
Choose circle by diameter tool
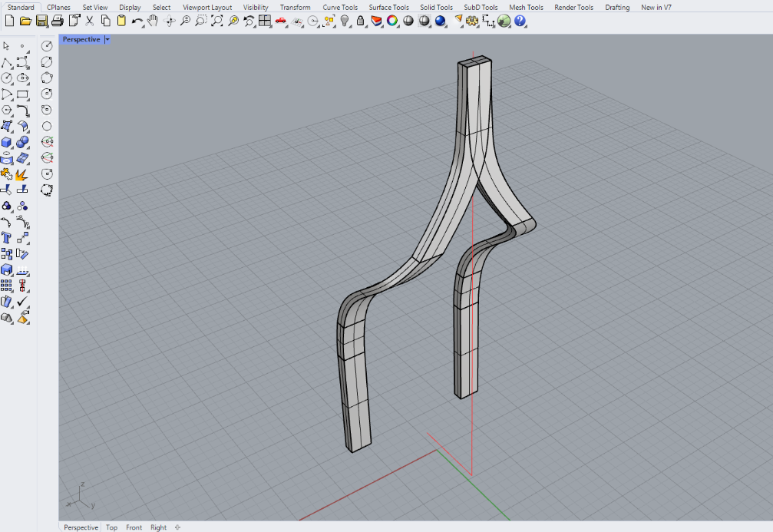(x=47, y=62)
